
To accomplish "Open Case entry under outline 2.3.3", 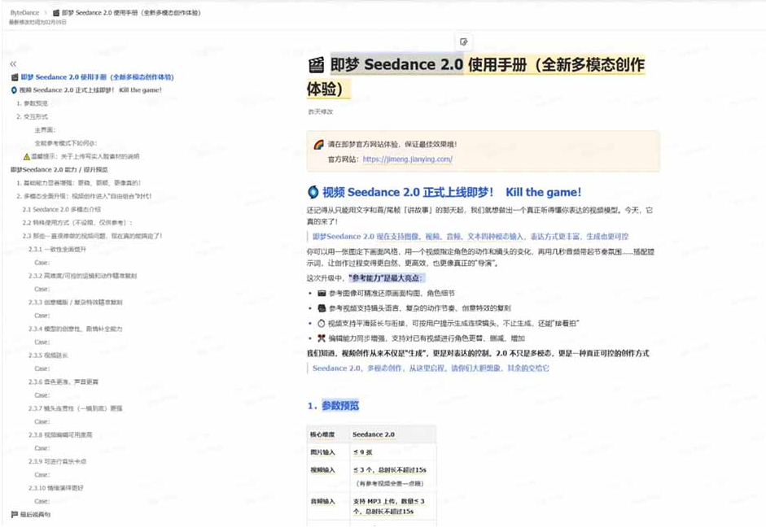I will pos(42,316).
